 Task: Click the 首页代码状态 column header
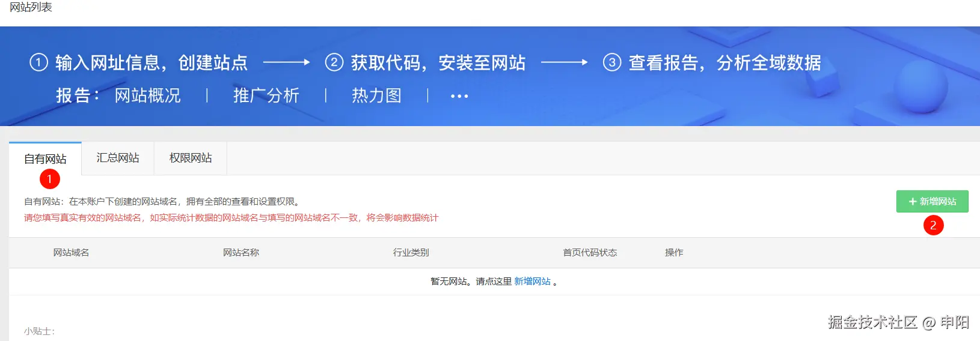(x=590, y=253)
